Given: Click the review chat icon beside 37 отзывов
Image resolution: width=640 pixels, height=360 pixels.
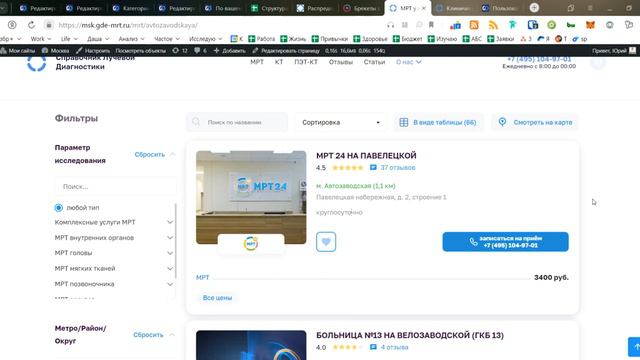Looking at the screenshot, I should [373, 167].
